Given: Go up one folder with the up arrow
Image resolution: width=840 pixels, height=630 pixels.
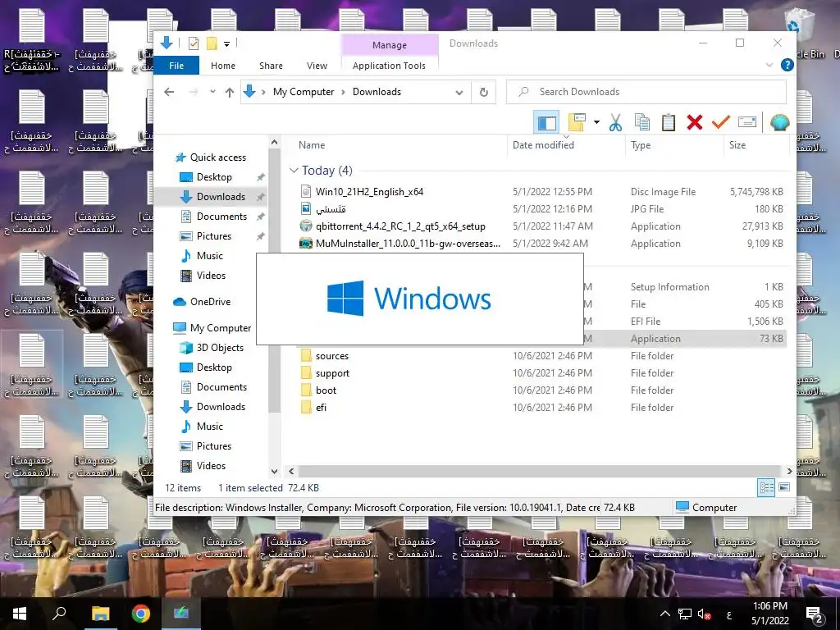Looking at the screenshot, I should point(230,92).
